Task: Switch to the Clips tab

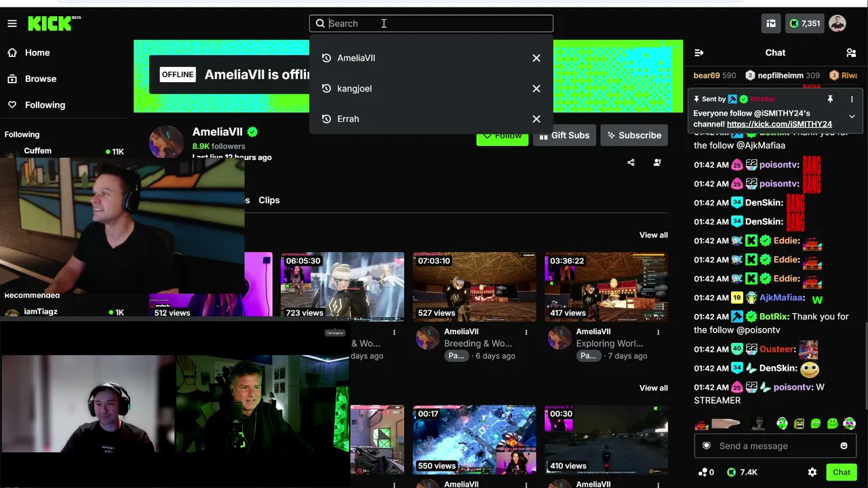Action: pos(269,201)
